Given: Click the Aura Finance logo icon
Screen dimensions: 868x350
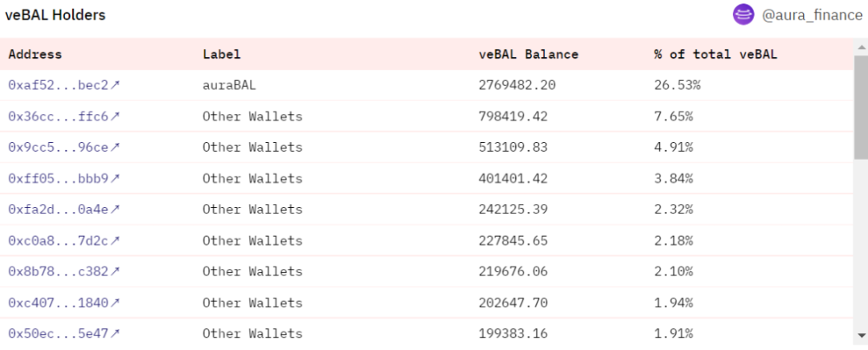Looking at the screenshot, I should (743, 14).
